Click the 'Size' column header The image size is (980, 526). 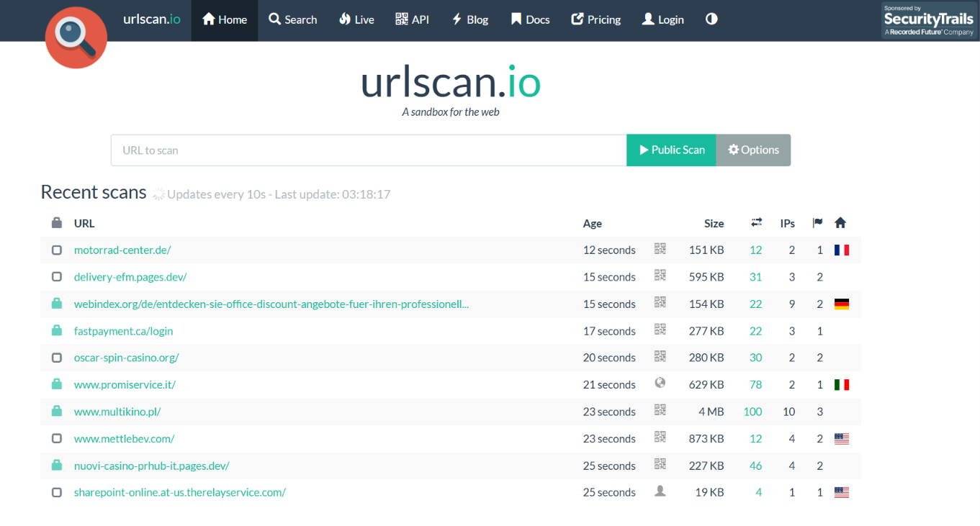tap(714, 223)
